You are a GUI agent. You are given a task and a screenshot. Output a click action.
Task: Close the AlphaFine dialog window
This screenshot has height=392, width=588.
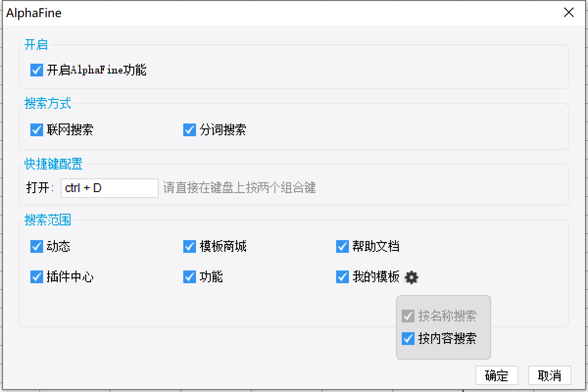pyautogui.click(x=568, y=13)
